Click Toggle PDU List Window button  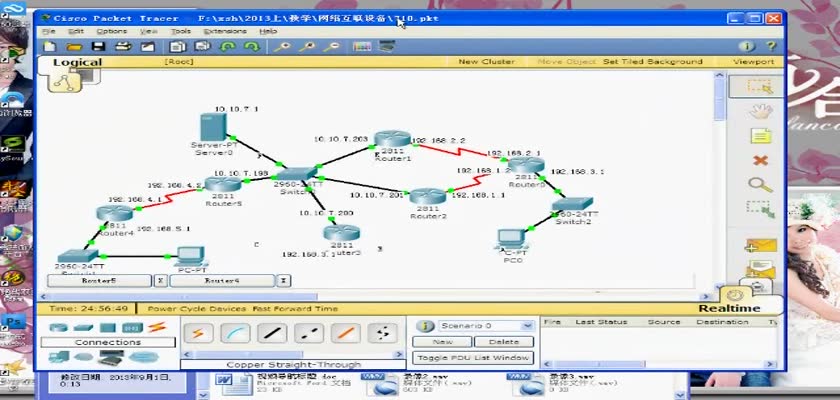click(473, 358)
